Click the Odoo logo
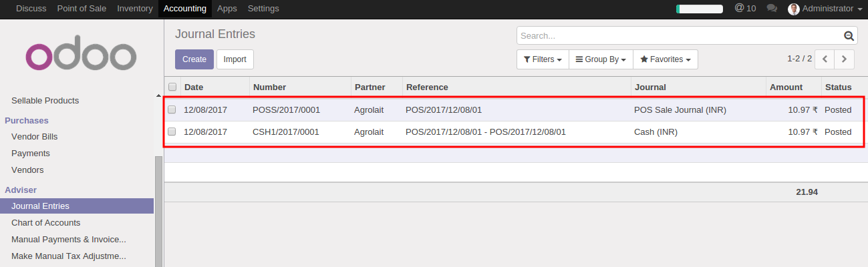Image resolution: width=868 pixels, height=267 pixels. tap(81, 57)
